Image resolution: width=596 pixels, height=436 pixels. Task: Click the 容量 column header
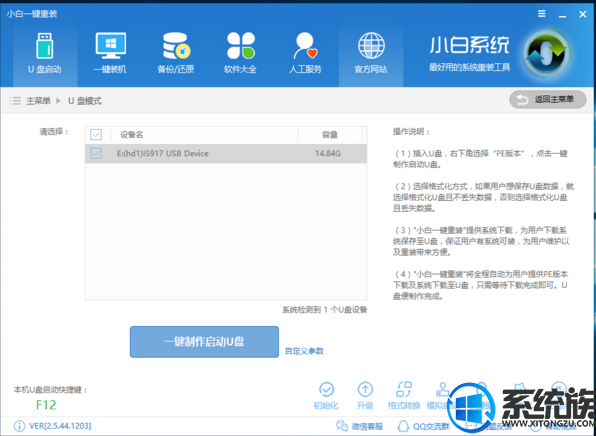click(330, 135)
